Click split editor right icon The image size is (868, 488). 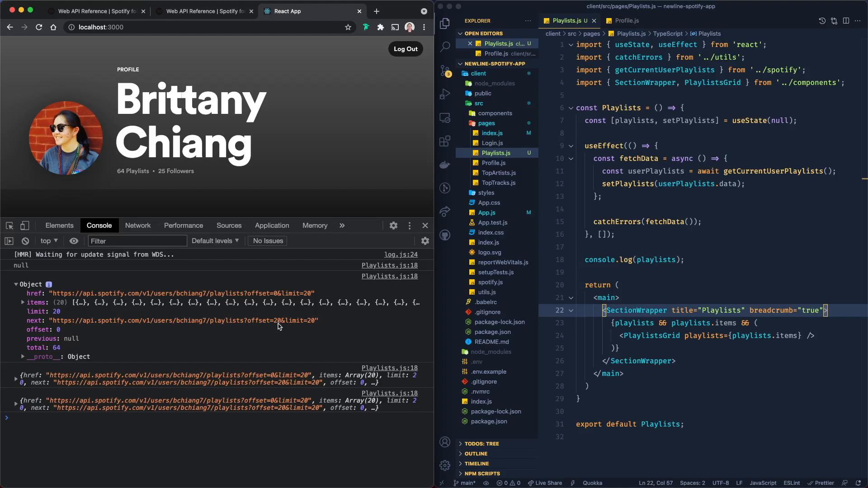(x=846, y=21)
